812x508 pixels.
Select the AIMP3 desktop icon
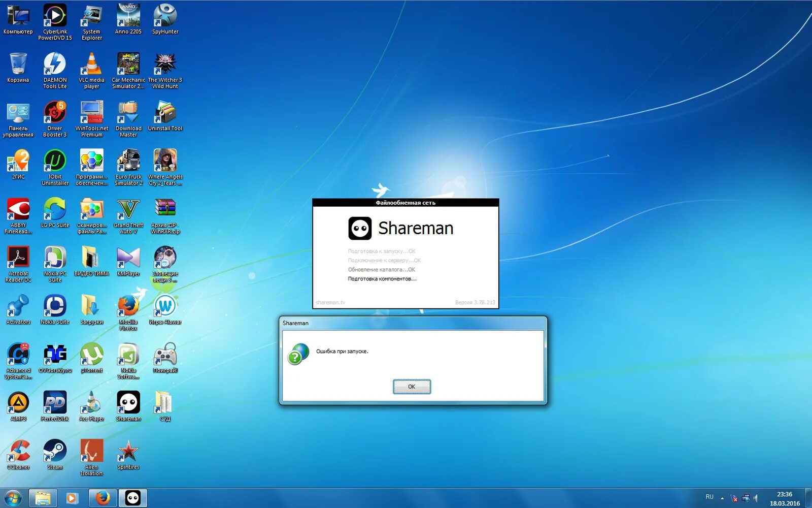pyautogui.click(x=18, y=406)
